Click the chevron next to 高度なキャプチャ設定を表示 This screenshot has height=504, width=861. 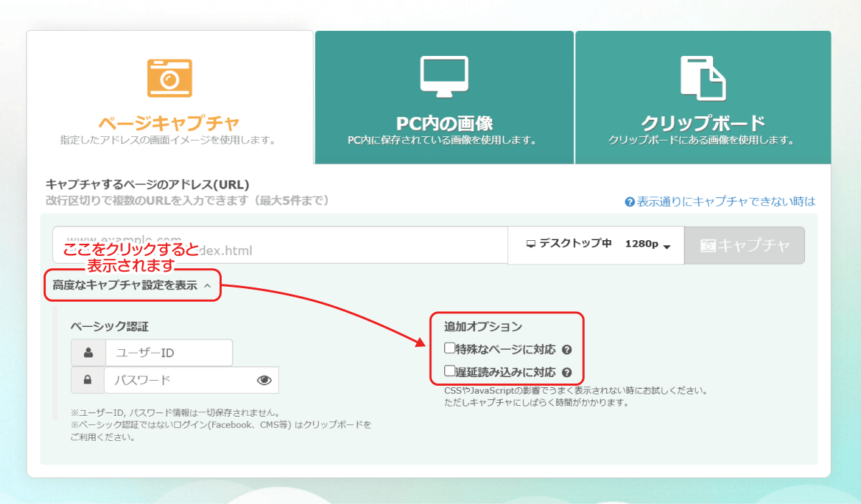point(207,285)
